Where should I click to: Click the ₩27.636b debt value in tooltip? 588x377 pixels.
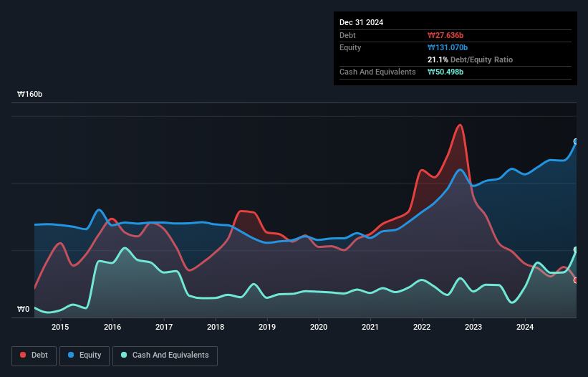pyautogui.click(x=445, y=35)
